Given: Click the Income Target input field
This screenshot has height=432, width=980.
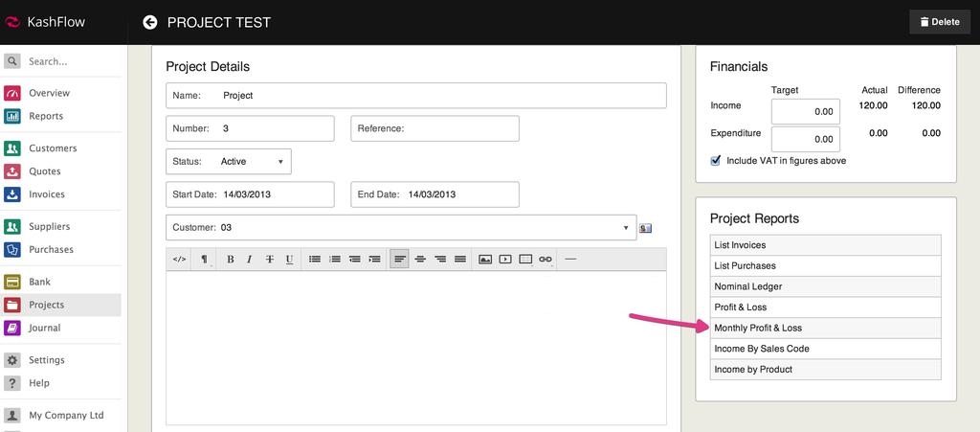Looking at the screenshot, I should point(805,111).
